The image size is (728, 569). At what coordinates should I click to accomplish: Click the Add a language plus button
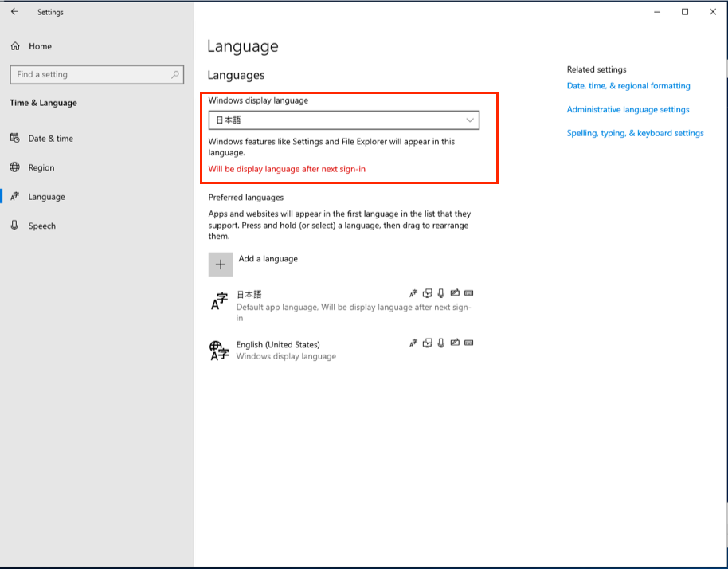[221, 265]
